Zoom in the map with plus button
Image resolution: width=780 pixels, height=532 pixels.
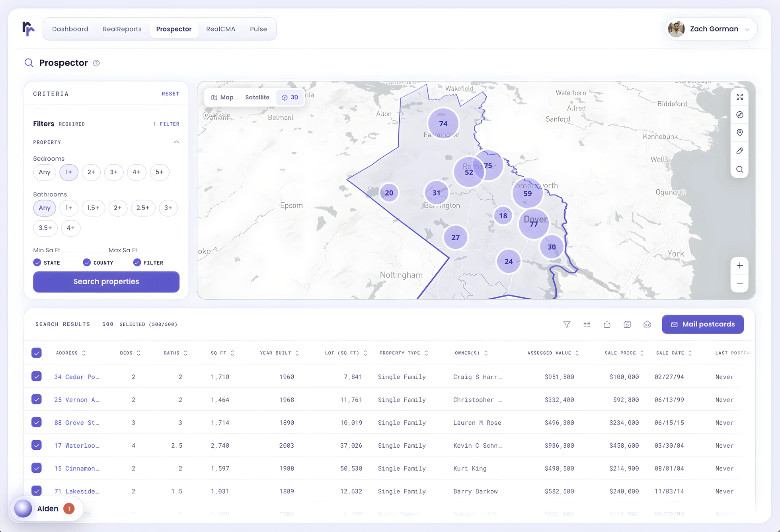point(739,266)
